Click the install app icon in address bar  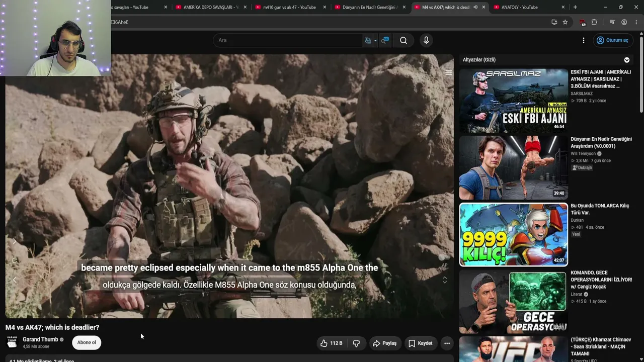554,22
